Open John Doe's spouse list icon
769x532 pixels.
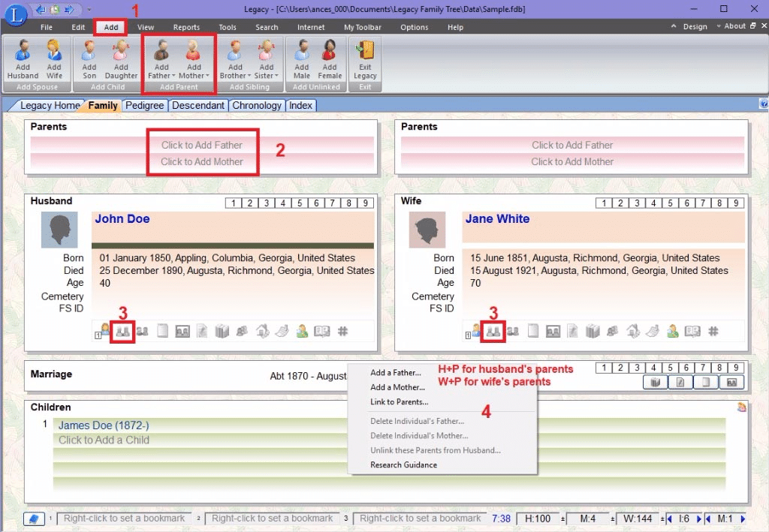click(142, 332)
